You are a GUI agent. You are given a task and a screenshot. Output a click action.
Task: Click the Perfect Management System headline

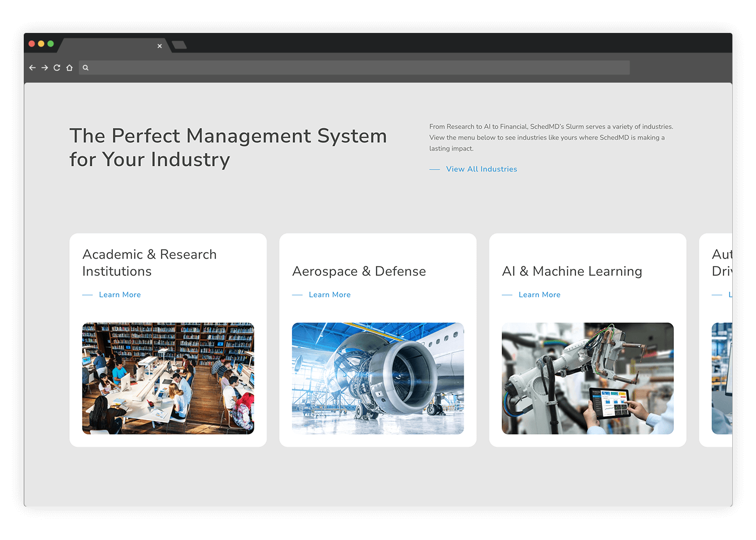coord(228,147)
